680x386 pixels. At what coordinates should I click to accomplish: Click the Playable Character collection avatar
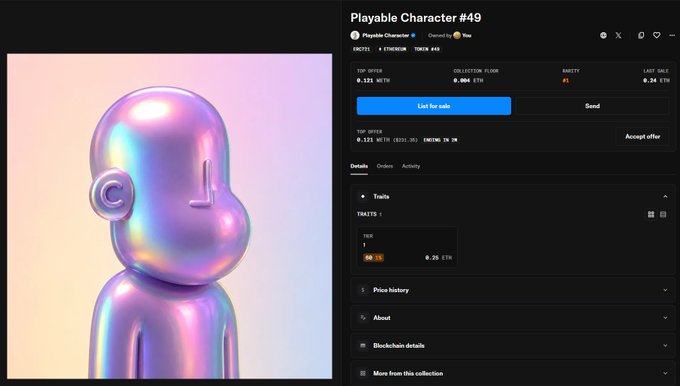(x=355, y=36)
